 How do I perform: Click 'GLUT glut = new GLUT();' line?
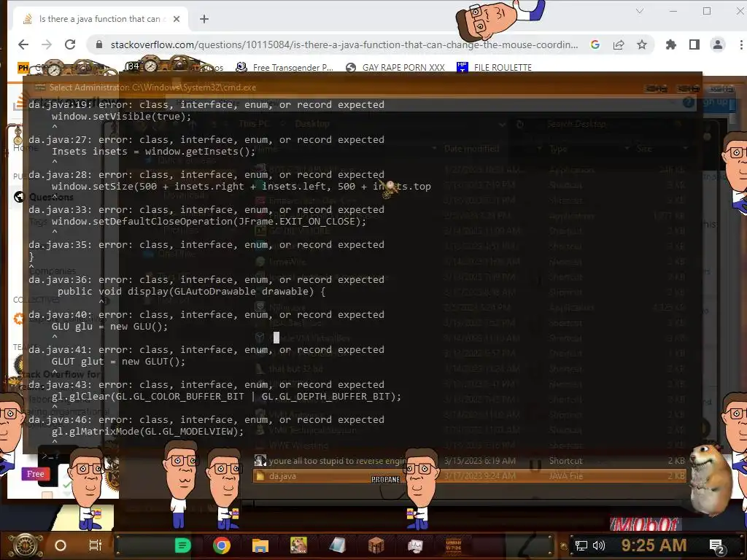119,362
